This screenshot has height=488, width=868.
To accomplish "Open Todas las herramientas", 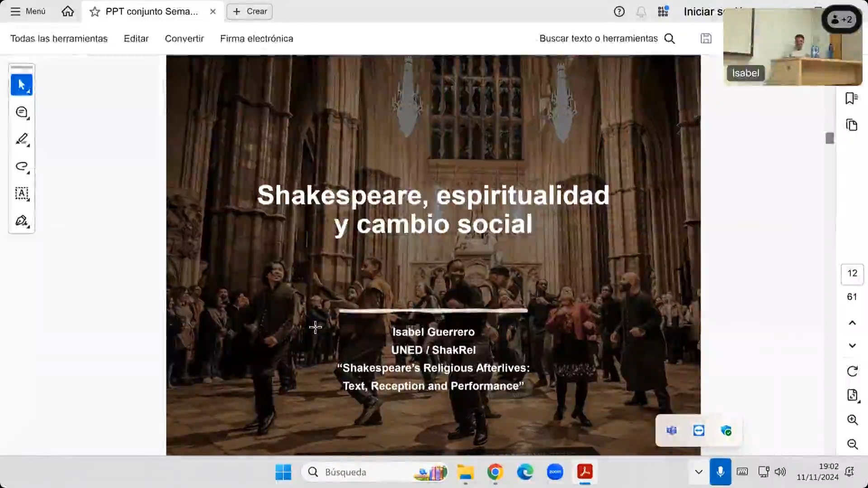I will pos(59,38).
